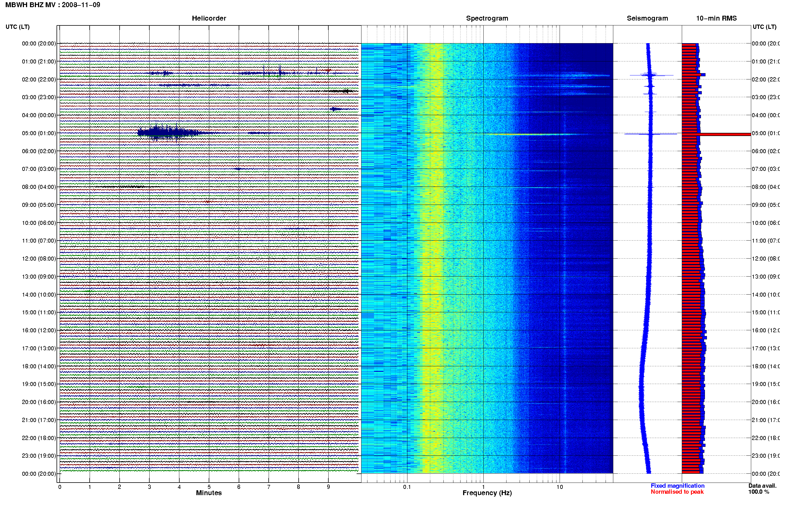The height and width of the screenshot is (508, 812).
Task: Click the Spectrogram panel heading
Action: point(487,18)
